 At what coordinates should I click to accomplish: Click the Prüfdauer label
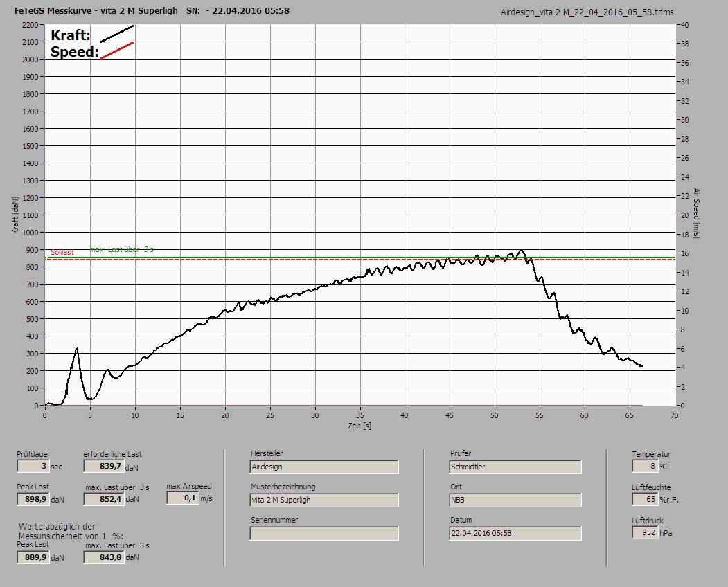coord(33,454)
